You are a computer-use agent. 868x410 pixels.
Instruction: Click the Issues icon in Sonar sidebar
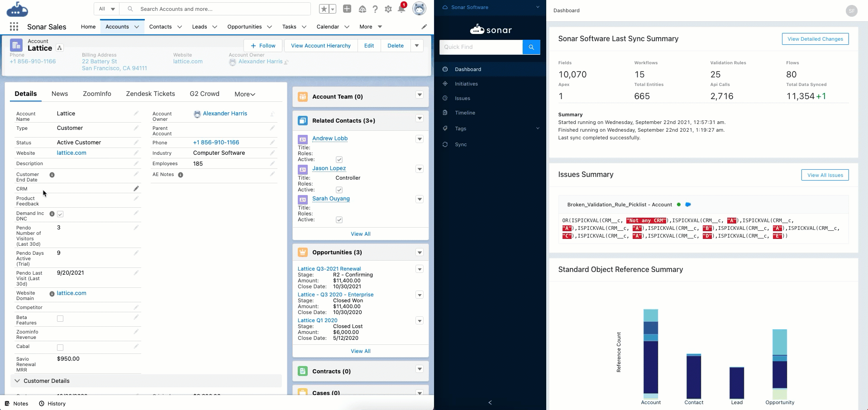[x=445, y=98]
